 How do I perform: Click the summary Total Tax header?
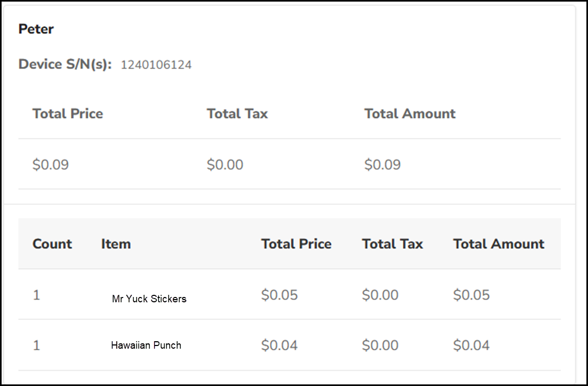(x=237, y=114)
